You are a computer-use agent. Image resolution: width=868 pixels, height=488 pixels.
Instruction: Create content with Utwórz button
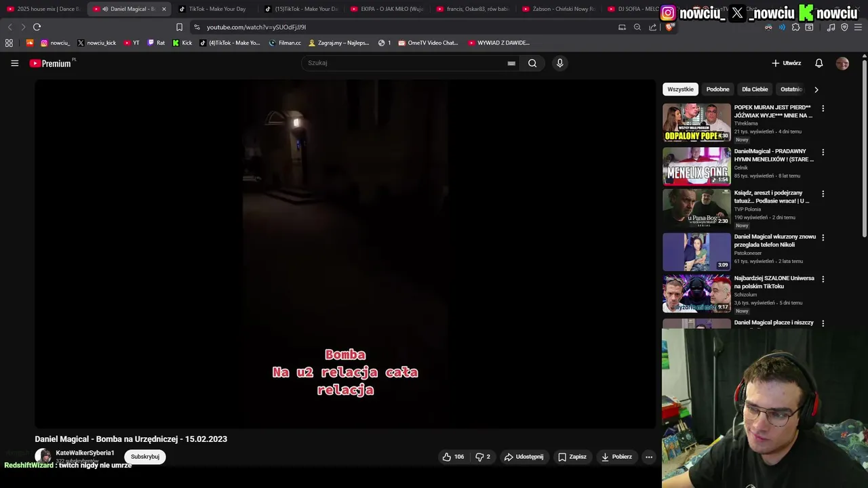click(787, 63)
